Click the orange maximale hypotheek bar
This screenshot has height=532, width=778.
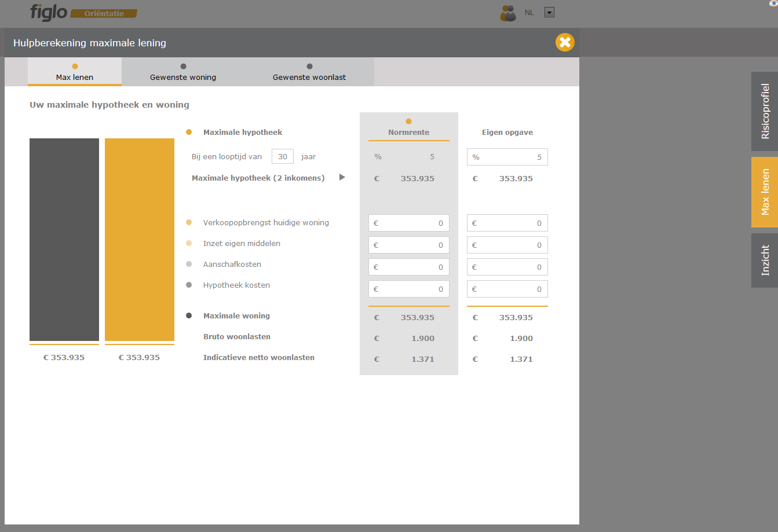(x=140, y=240)
